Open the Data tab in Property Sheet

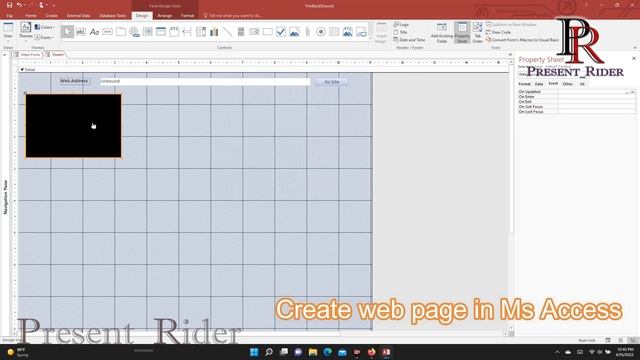(539, 84)
